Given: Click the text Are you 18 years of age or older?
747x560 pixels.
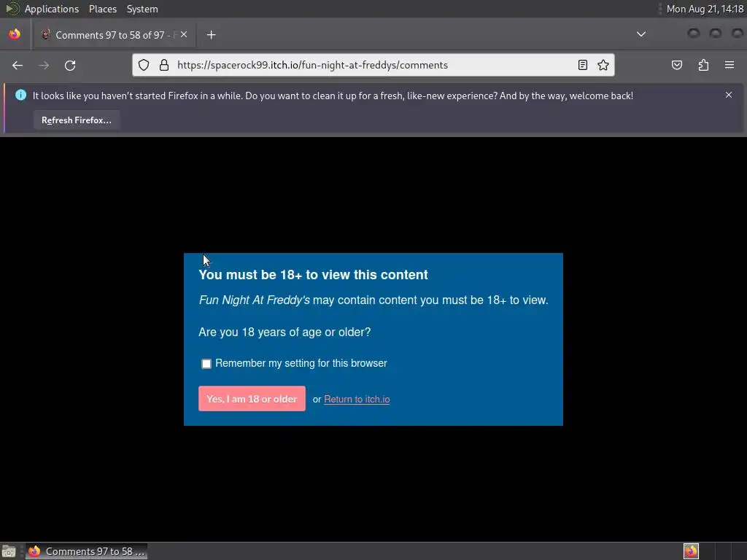Looking at the screenshot, I should pyautogui.click(x=285, y=332).
